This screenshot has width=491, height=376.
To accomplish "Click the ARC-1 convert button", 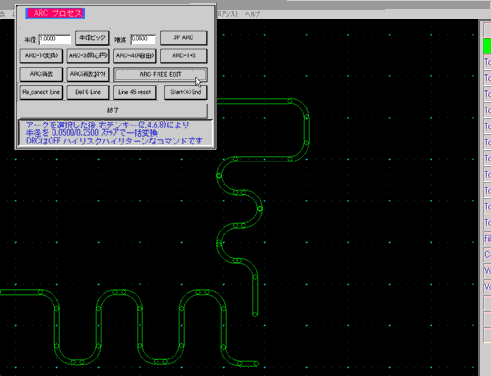I will pyautogui.click(x=41, y=56).
